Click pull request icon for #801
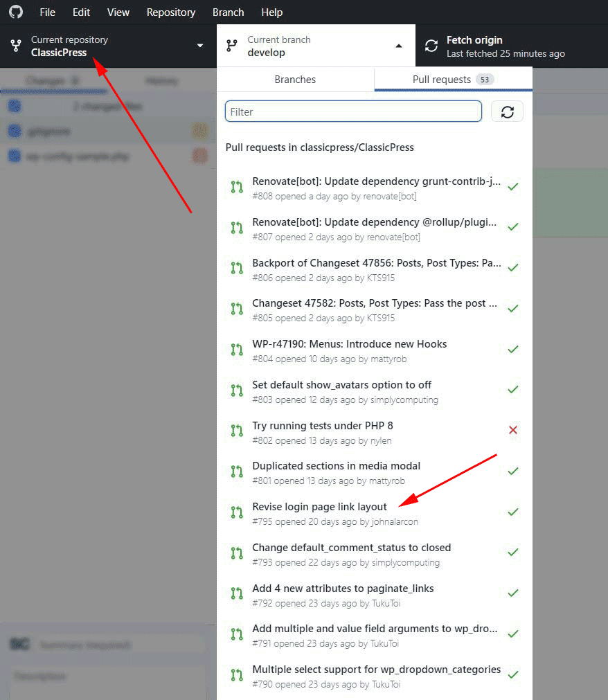The width and height of the screenshot is (608, 700). point(237,472)
